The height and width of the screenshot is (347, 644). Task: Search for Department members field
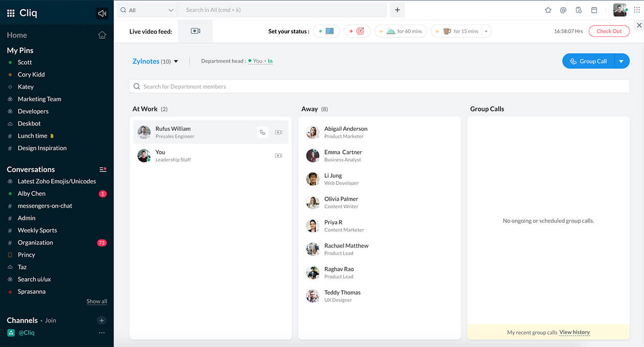[379, 86]
